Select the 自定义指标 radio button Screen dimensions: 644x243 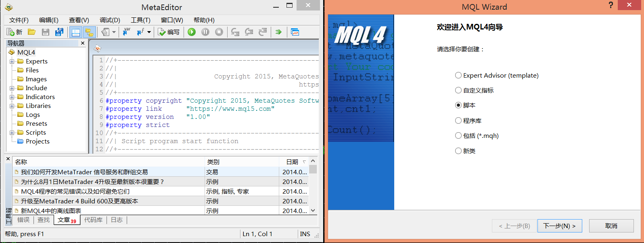point(458,90)
